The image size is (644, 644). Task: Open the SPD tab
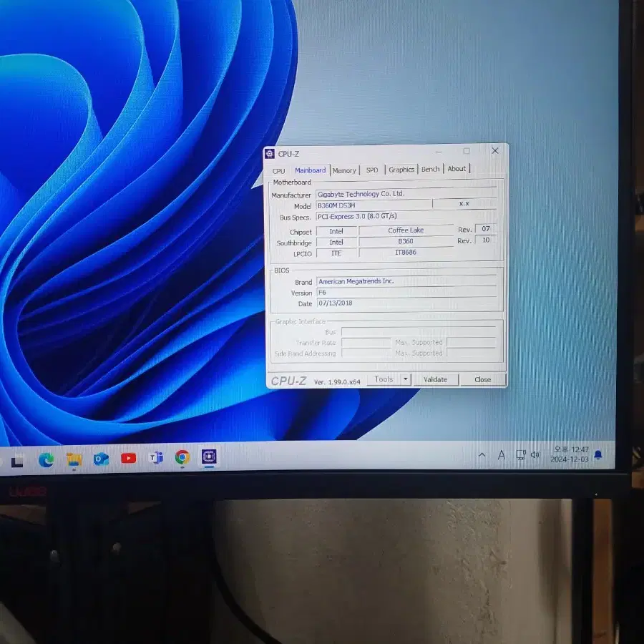(x=372, y=170)
